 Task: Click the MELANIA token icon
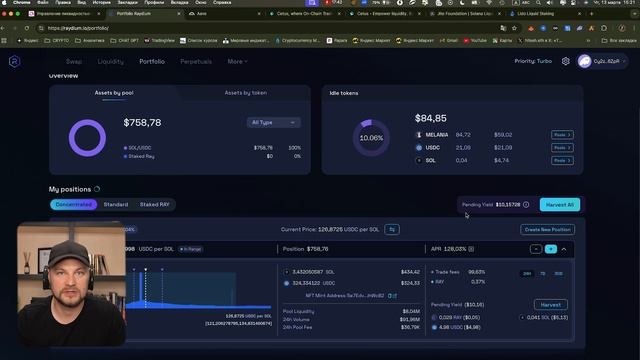point(418,135)
